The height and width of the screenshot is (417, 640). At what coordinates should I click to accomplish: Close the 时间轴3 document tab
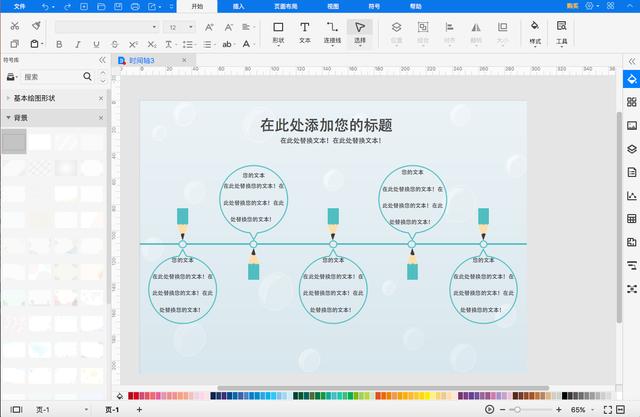click(184, 60)
